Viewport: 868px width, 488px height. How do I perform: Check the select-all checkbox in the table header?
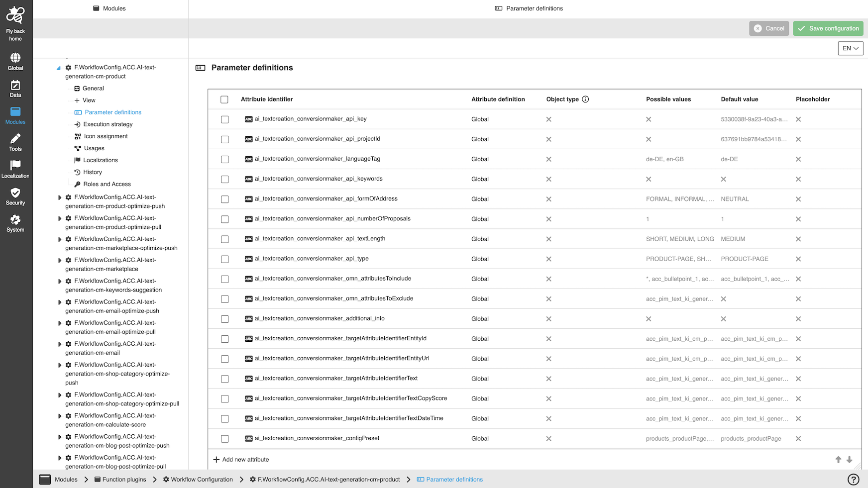tap(224, 99)
